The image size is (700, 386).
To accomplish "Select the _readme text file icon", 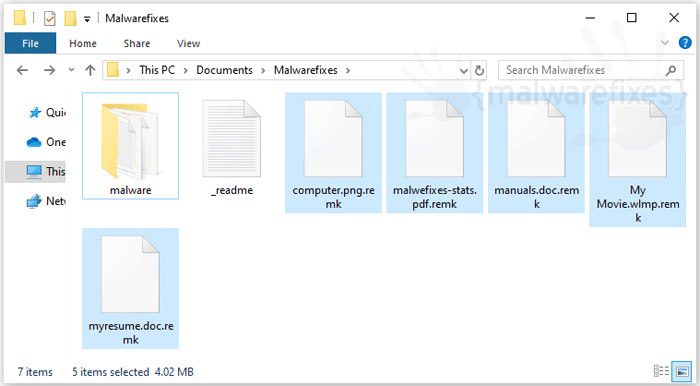I will [x=232, y=139].
